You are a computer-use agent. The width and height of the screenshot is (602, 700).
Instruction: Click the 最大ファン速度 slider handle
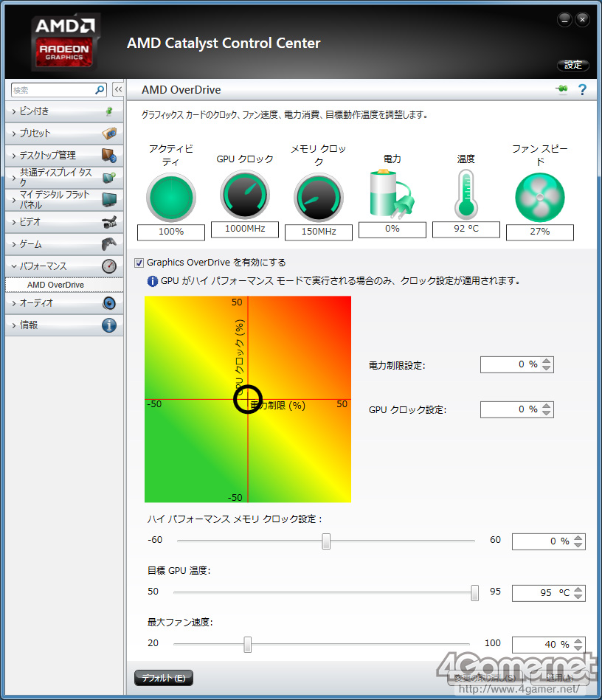(247, 644)
